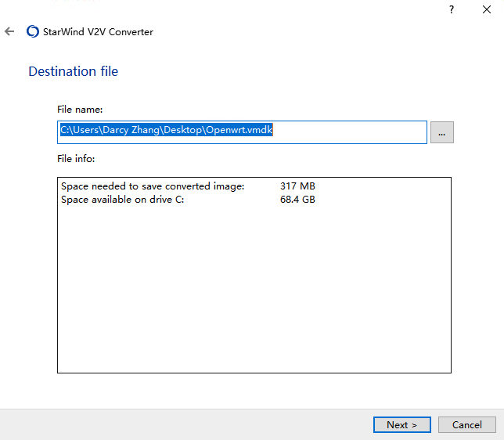The height and width of the screenshot is (440, 504).
Task: Cancel the conversion wizard
Action: click(x=467, y=425)
